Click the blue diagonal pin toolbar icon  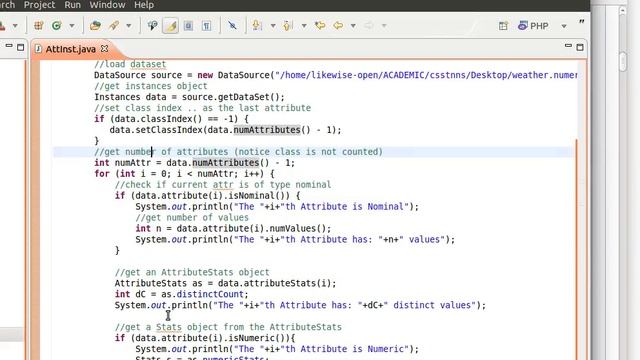tap(232, 26)
